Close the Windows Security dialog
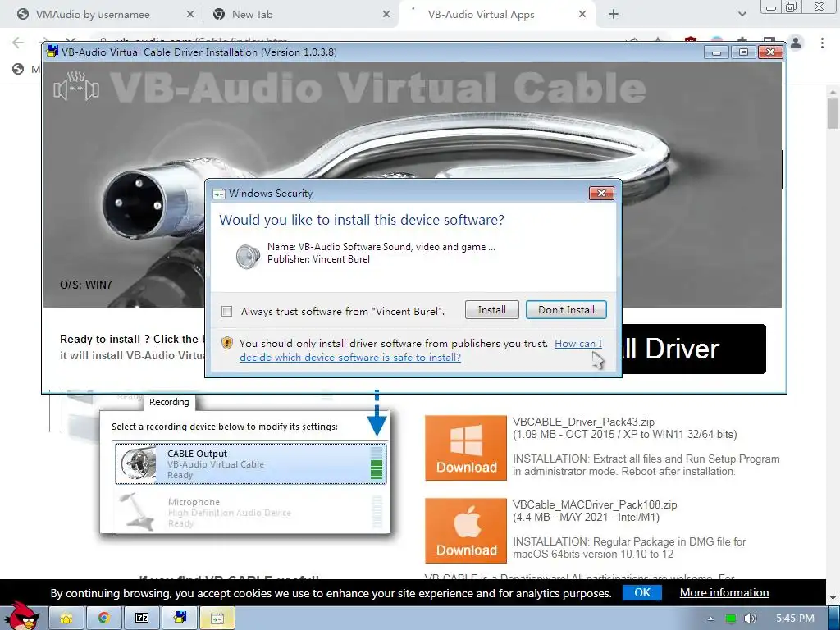The width and height of the screenshot is (840, 630). coord(601,194)
